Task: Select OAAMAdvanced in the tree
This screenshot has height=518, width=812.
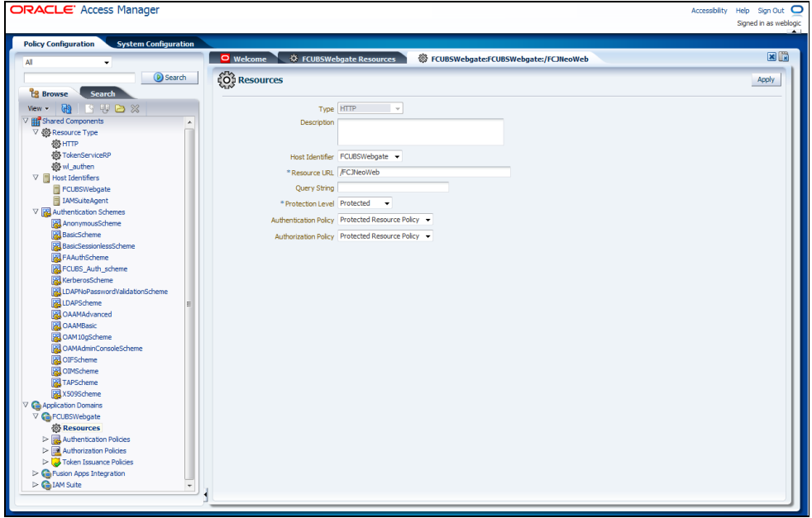Action: (87, 315)
